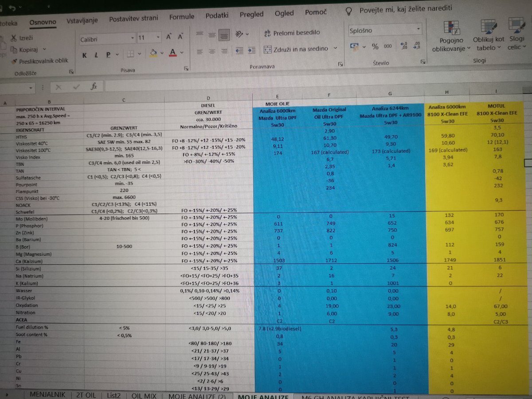Screen dimensions: 532x399
Task: Align text to top of cell
Action: (x=199, y=34)
